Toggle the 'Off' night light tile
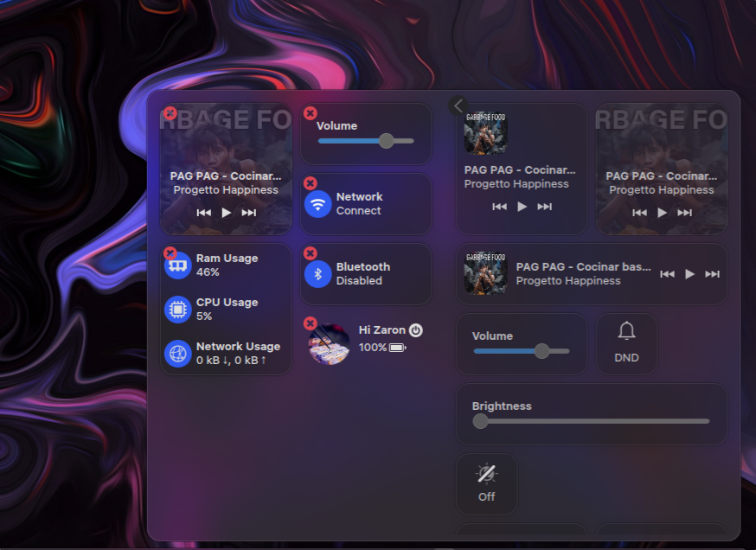The image size is (756, 550). [x=486, y=484]
